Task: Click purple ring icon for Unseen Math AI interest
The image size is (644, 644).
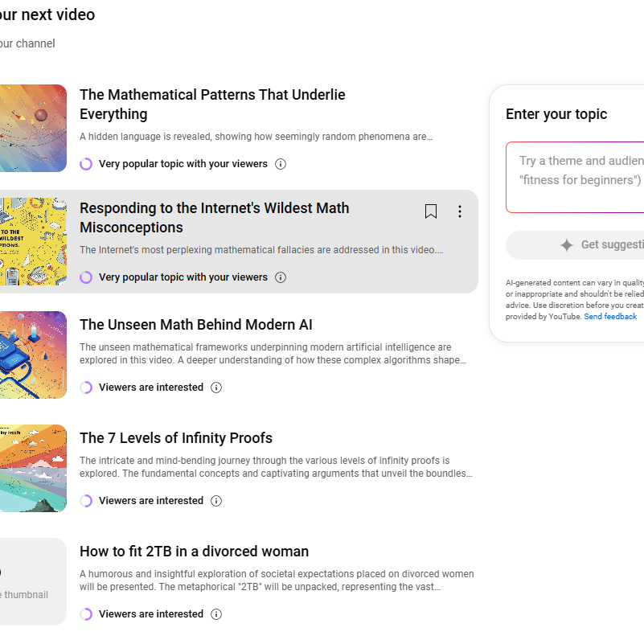Action: [86, 388]
